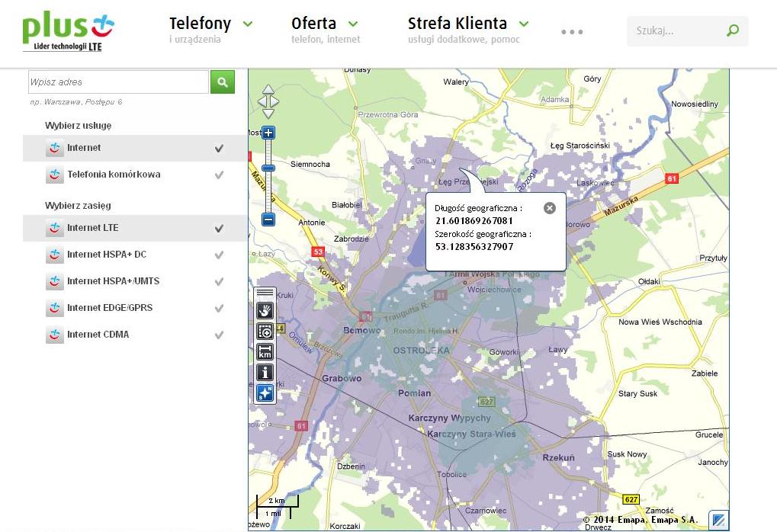Toggle the Telefonia komórkowa checkmark

pos(219,175)
